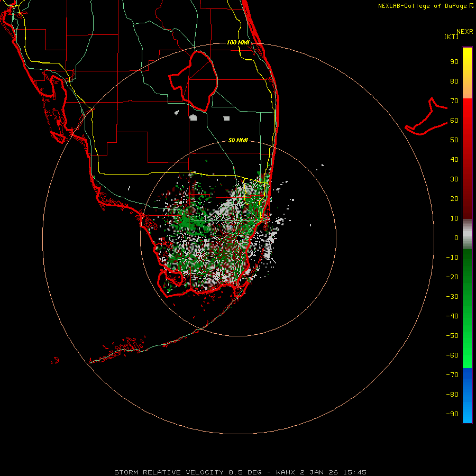
Task: Click the yellow top segment of the color bar
Action: (x=467, y=73)
